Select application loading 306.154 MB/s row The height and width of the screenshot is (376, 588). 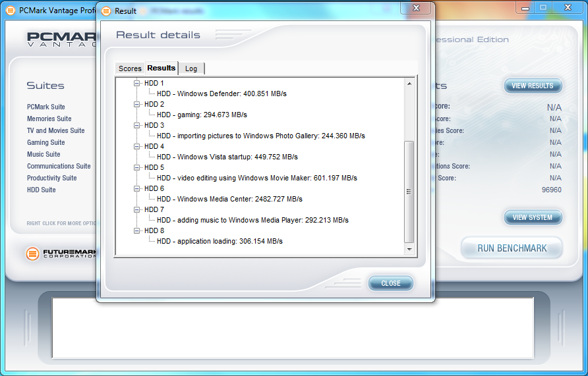220,241
